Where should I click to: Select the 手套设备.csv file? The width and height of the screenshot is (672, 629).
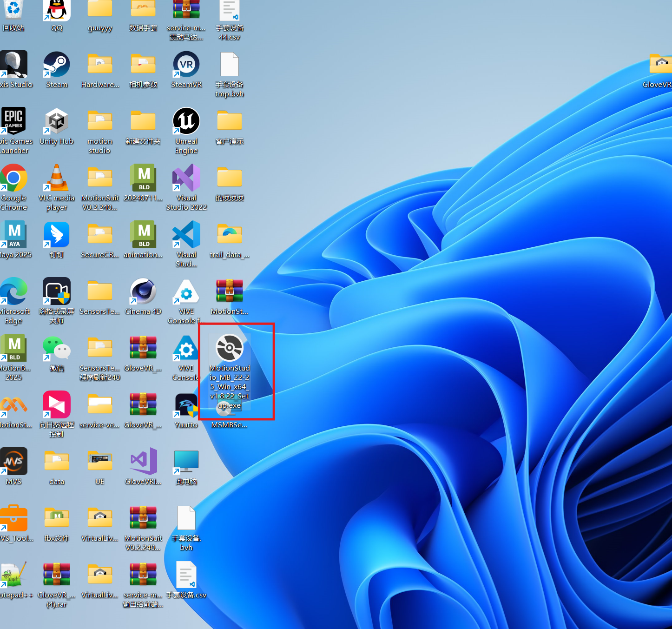pyautogui.click(x=186, y=575)
